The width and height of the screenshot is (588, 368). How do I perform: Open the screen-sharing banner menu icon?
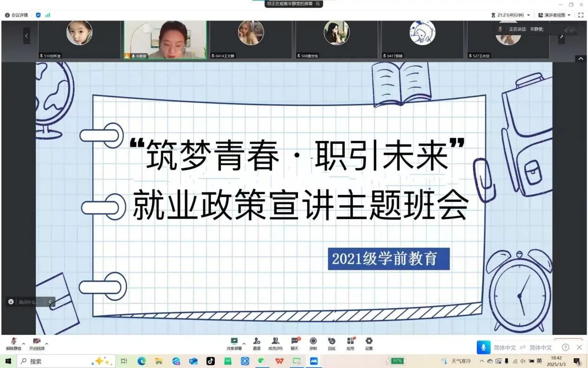(x=318, y=3)
